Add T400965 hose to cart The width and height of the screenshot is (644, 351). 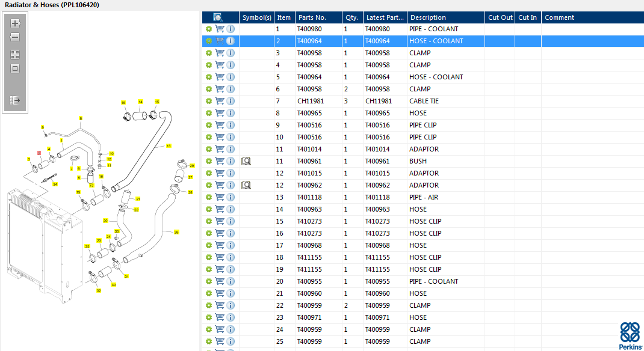[x=220, y=113]
